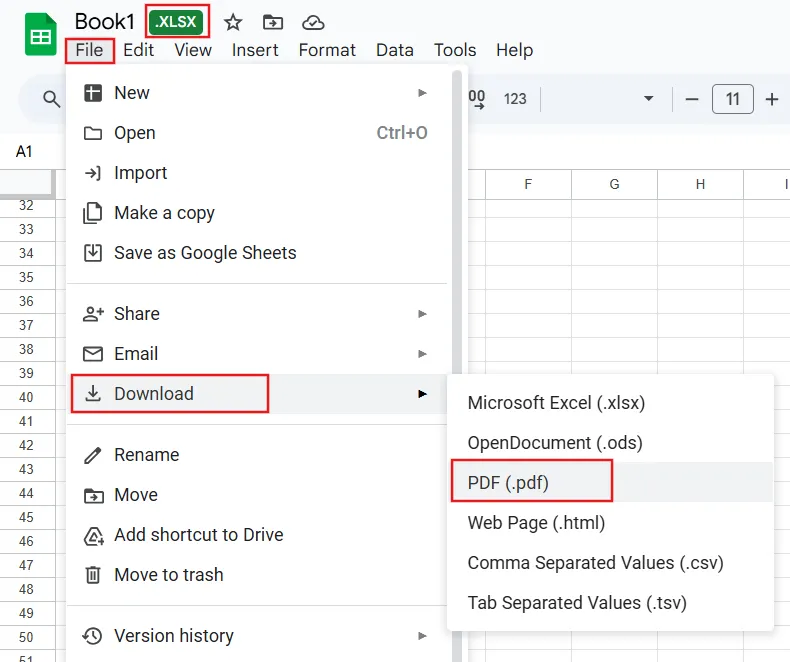Click the .XLSX file format badge
The height and width of the screenshot is (662, 790).
pyautogui.click(x=176, y=22)
